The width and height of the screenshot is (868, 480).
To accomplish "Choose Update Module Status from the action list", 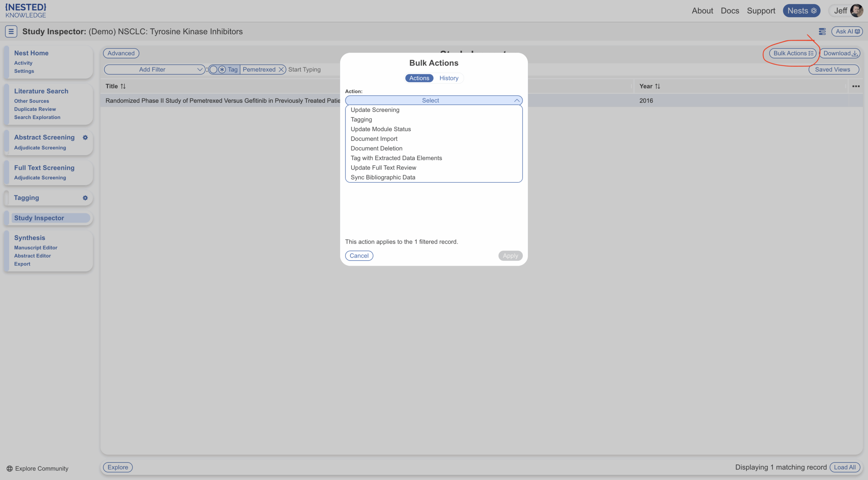I will (381, 129).
